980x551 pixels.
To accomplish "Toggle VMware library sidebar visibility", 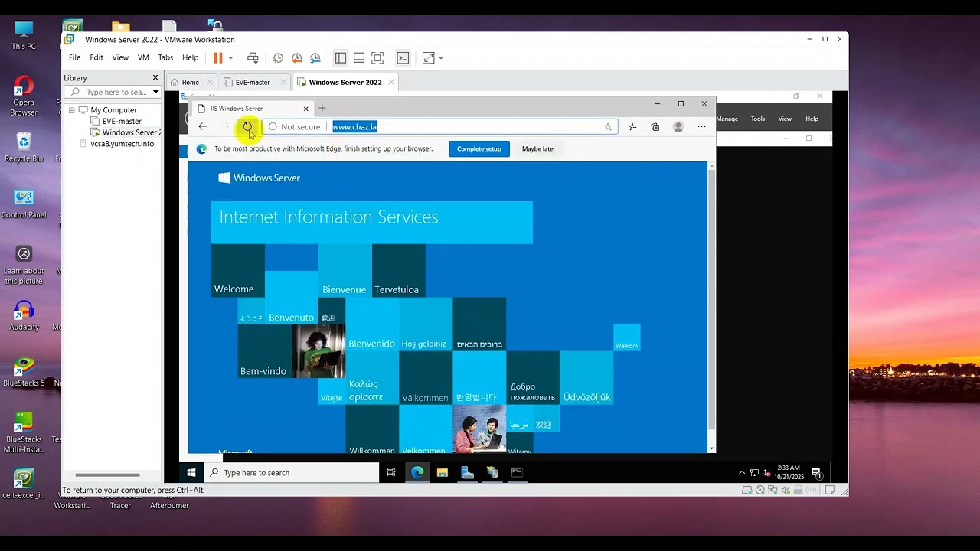I will click(x=341, y=58).
